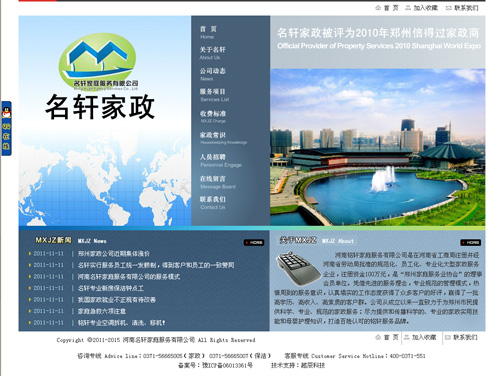Select the 服务项目 Services List menu item

point(214,95)
